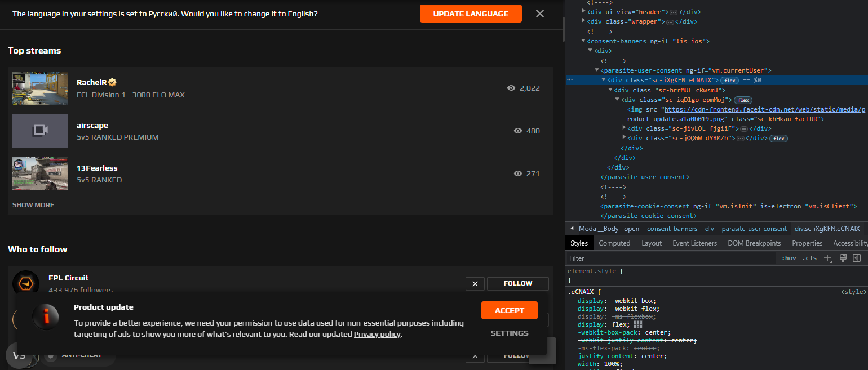Click the justify-content: center declaration
The height and width of the screenshot is (370, 868).
pos(622,356)
